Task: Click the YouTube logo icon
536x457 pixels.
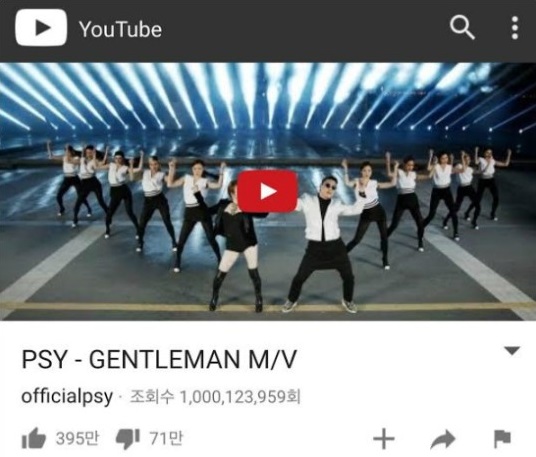Action: pos(41,27)
